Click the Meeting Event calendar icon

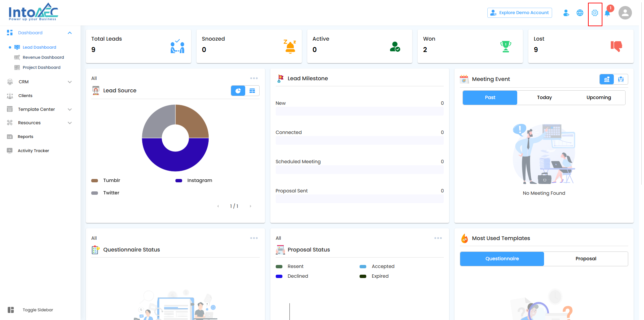464,79
